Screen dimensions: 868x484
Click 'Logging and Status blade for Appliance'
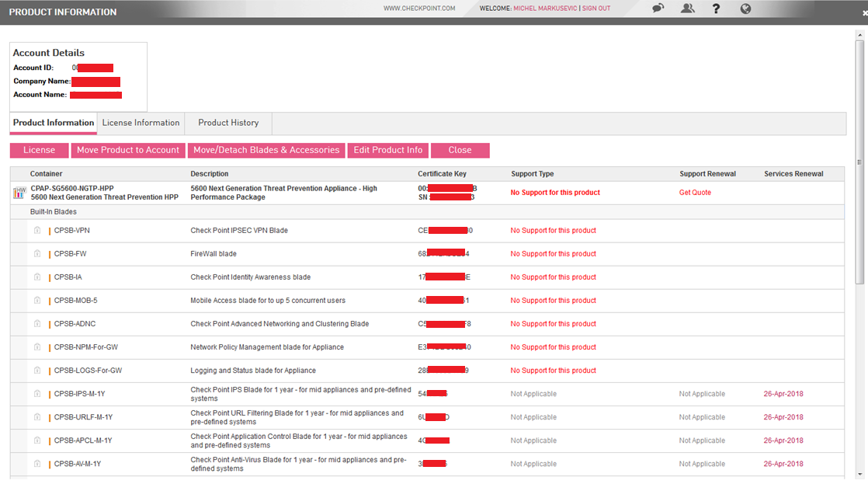pyautogui.click(x=253, y=371)
